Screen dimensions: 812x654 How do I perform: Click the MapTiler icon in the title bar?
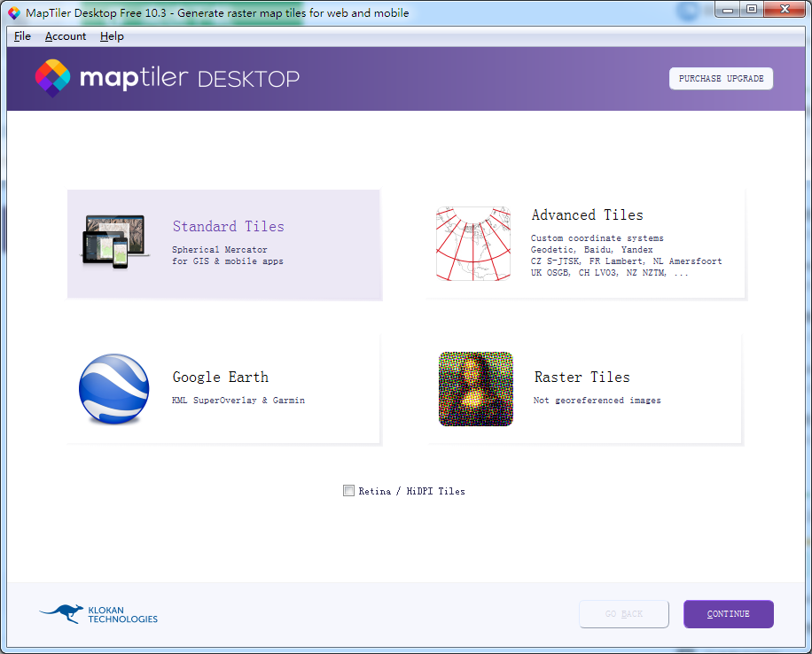point(14,13)
